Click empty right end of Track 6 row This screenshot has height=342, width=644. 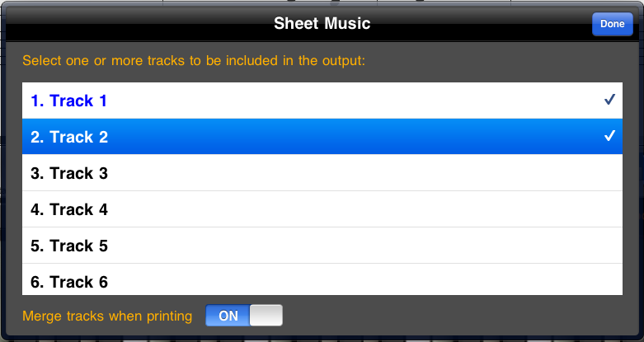point(577,282)
